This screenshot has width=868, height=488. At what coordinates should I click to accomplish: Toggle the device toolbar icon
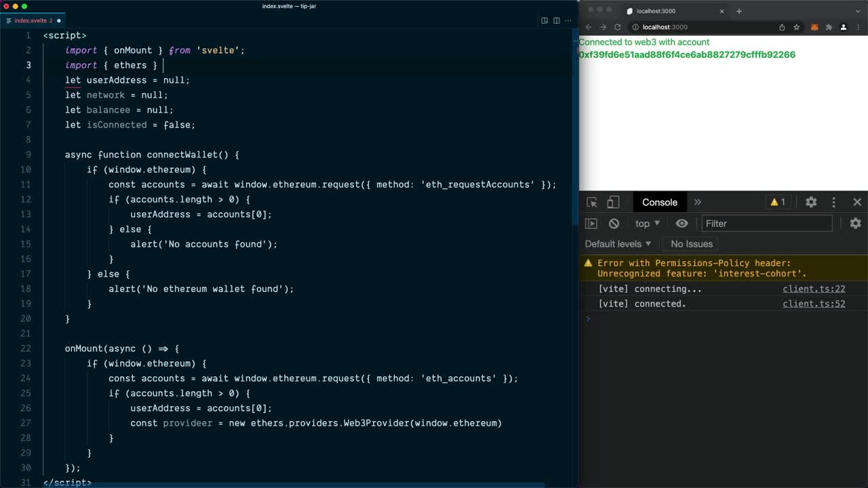[x=613, y=202]
